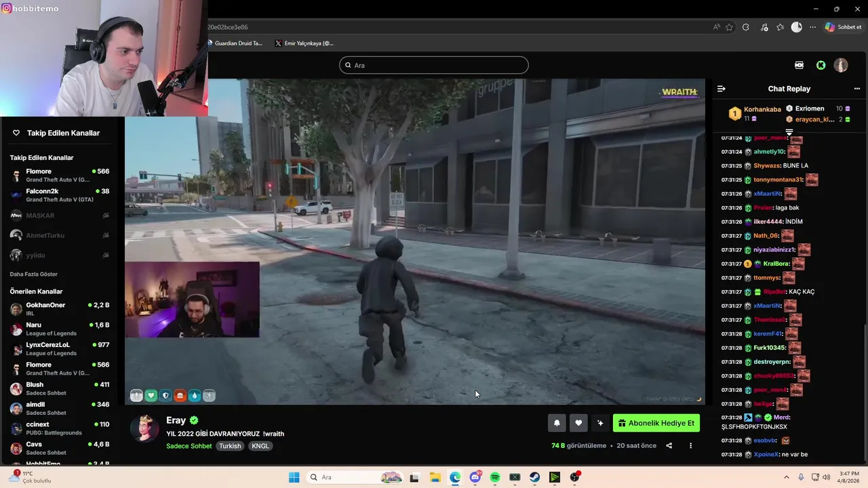Toggle the heart follow button for Eray

(578, 423)
